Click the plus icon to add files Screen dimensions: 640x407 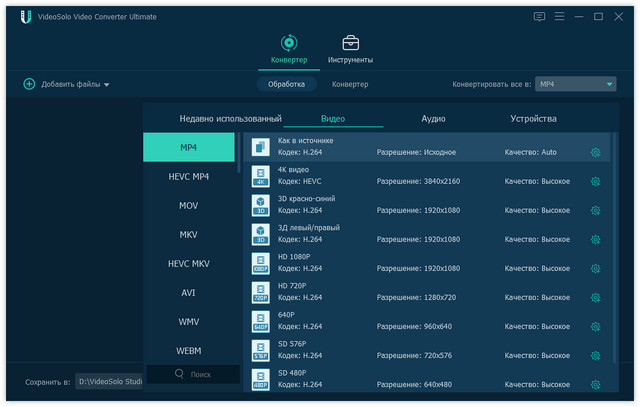[x=29, y=85]
